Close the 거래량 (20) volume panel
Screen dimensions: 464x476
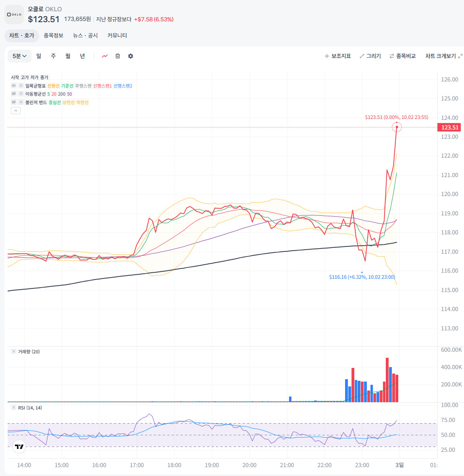14,351
